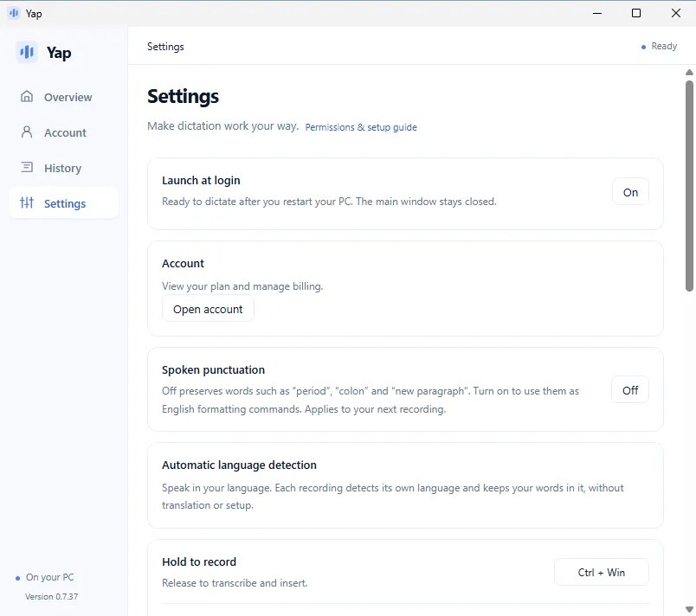
Task: Click the History list icon
Action: [27, 167]
